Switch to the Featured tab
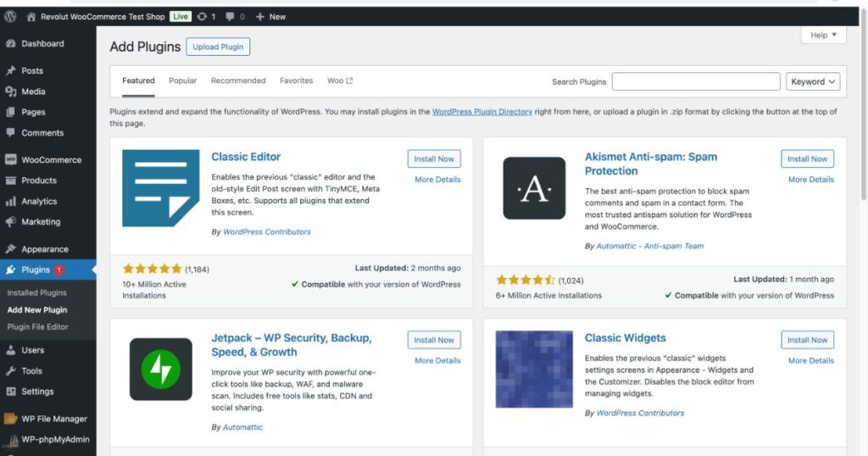 coord(138,81)
